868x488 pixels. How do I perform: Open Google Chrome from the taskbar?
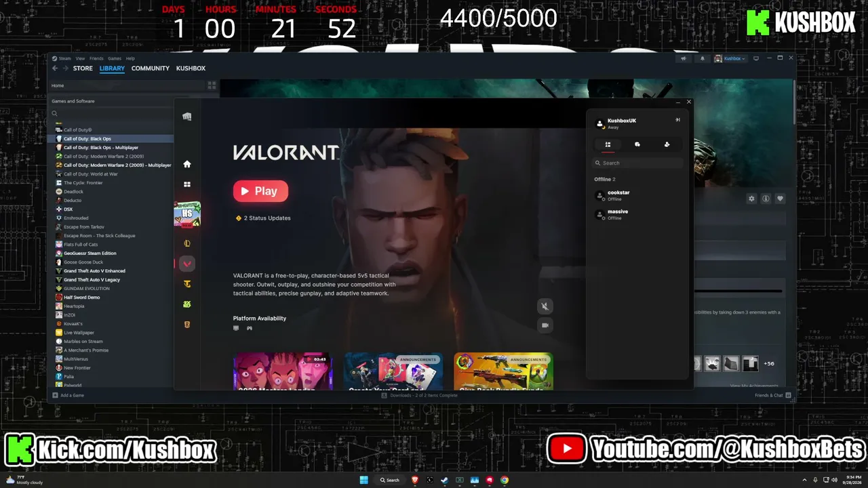(505, 480)
